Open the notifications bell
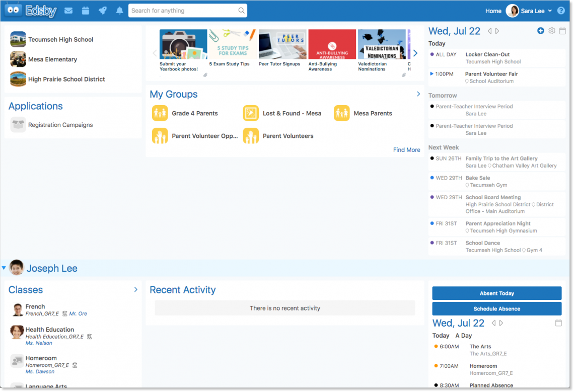Viewport: 574px width, 392px height. coord(119,11)
